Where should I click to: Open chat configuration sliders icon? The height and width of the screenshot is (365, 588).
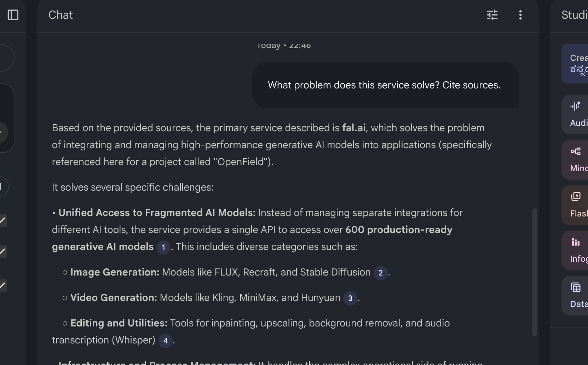pos(492,15)
